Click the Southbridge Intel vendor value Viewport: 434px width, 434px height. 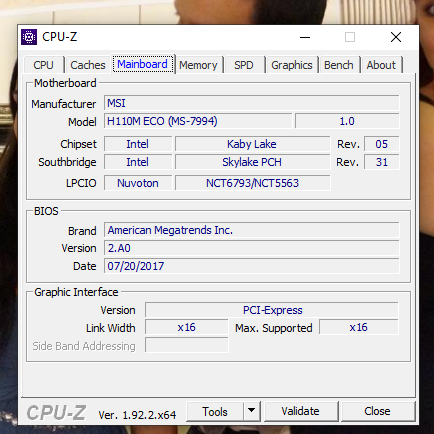point(138,162)
